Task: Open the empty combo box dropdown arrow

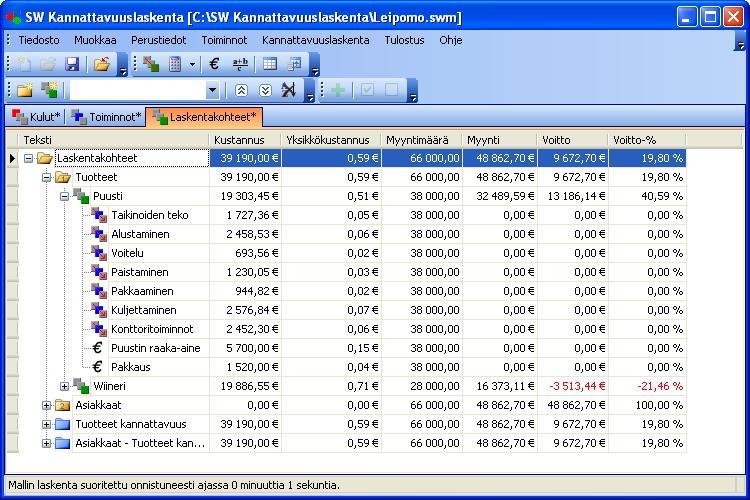Action: coord(212,90)
